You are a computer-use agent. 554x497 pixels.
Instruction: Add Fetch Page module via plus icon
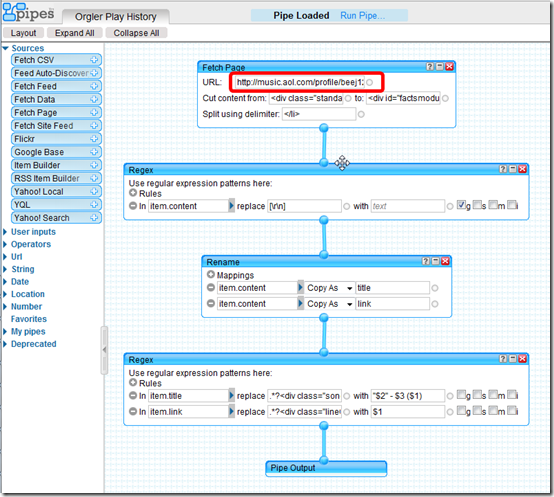pyautogui.click(x=94, y=112)
